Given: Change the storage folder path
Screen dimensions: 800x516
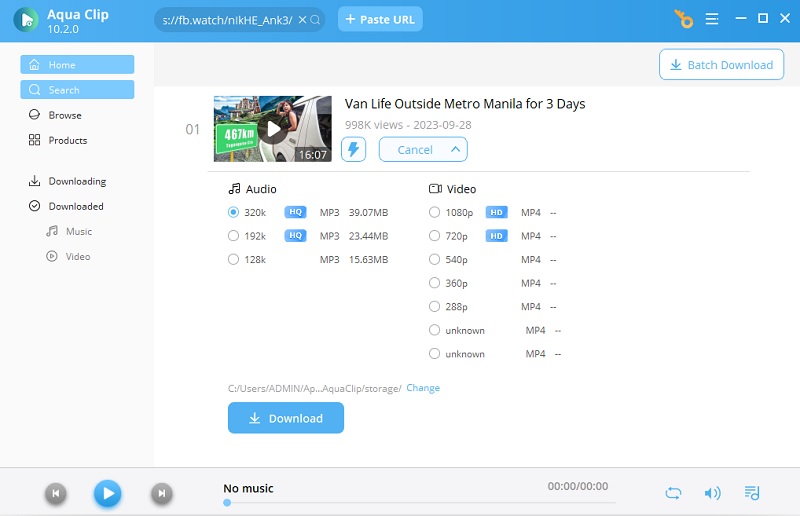Looking at the screenshot, I should click(x=423, y=388).
